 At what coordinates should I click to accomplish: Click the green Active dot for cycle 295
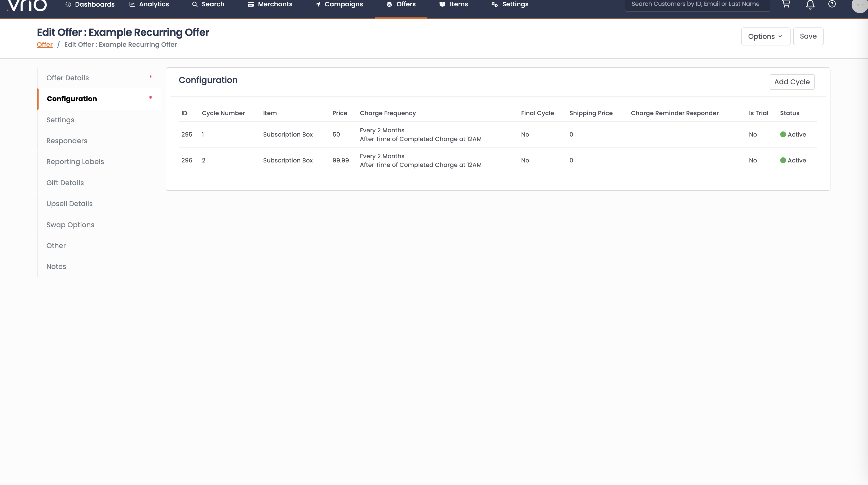783,134
